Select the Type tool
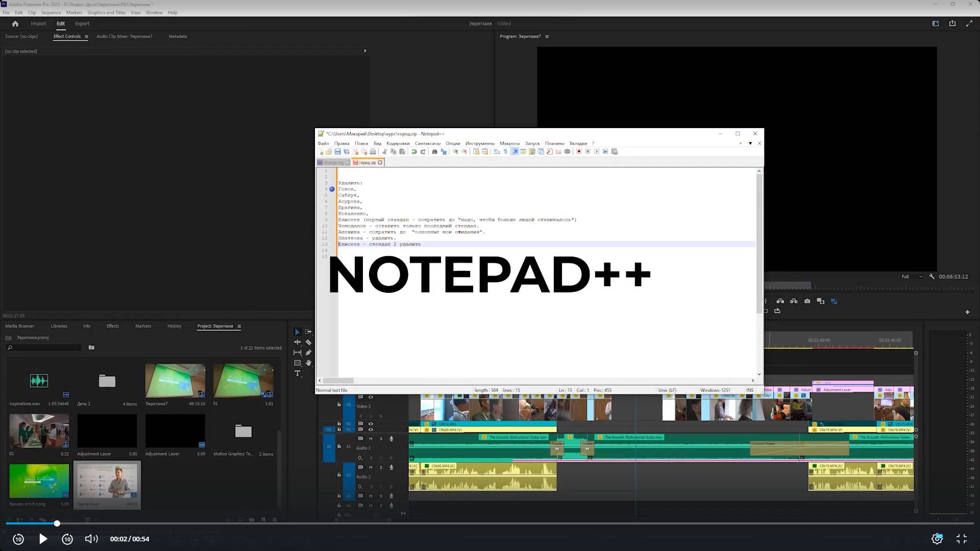Screen dimensions: 980x551 pos(298,373)
